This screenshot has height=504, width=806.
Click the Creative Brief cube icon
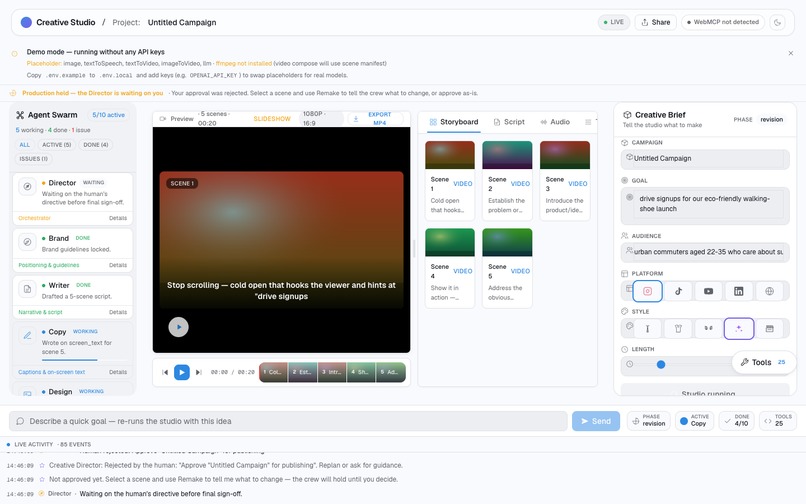[627, 115]
